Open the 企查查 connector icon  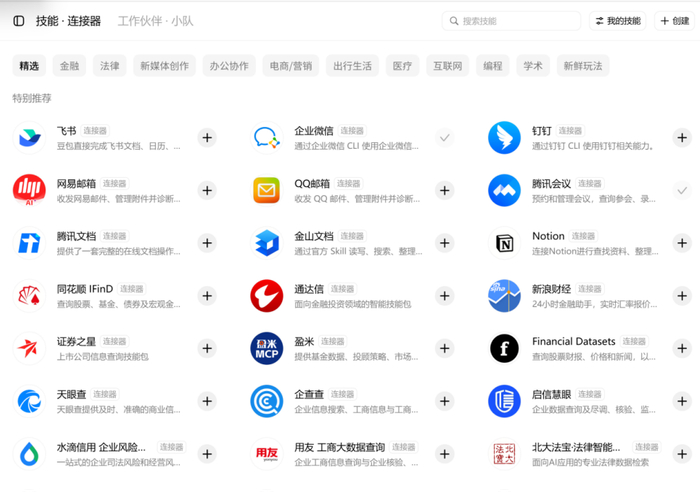click(267, 401)
